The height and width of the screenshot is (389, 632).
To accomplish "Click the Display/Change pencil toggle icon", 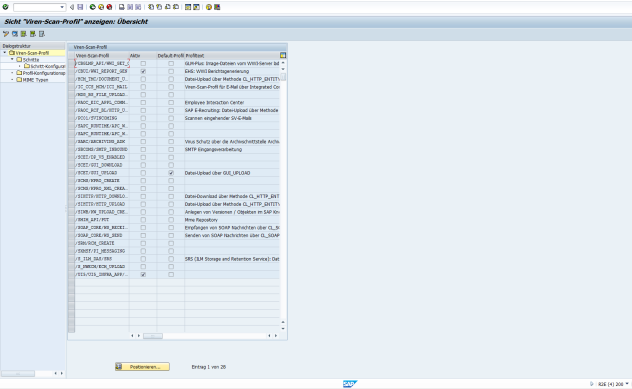I will (6, 34).
